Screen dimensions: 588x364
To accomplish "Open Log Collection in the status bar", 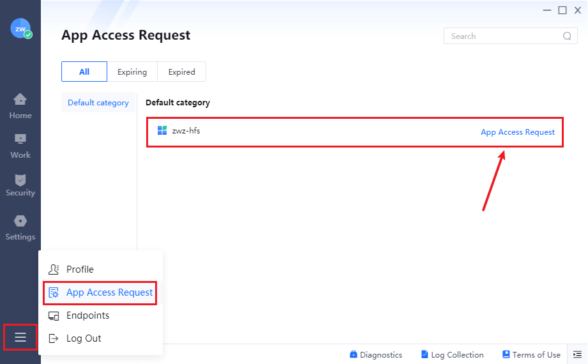I will (x=452, y=354).
